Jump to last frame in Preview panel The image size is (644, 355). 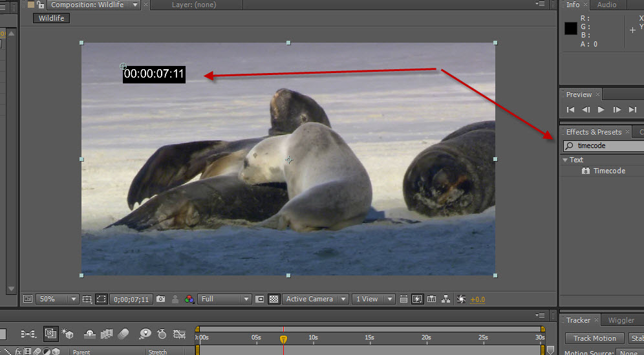click(x=632, y=109)
